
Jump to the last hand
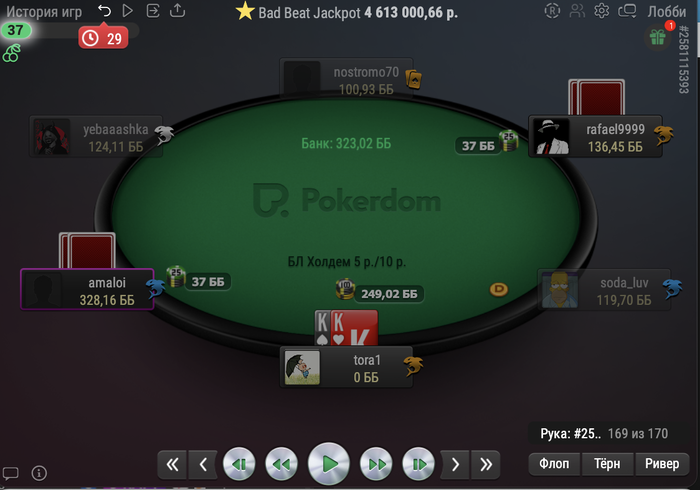tap(486, 465)
